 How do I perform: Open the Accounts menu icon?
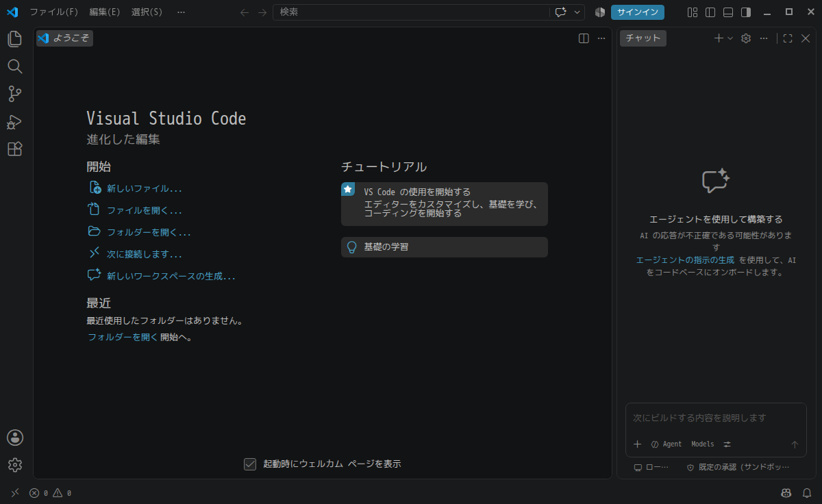click(x=15, y=438)
